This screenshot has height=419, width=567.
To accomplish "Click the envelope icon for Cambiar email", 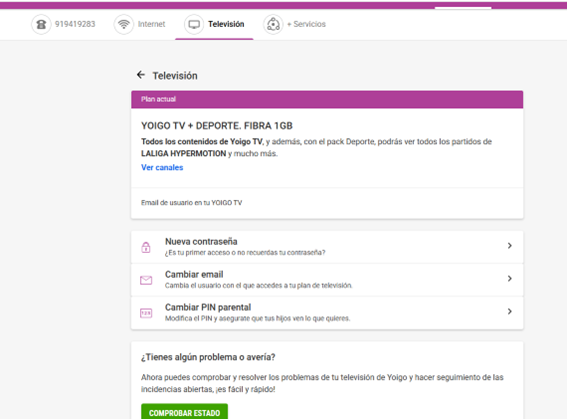I will coord(146,280).
